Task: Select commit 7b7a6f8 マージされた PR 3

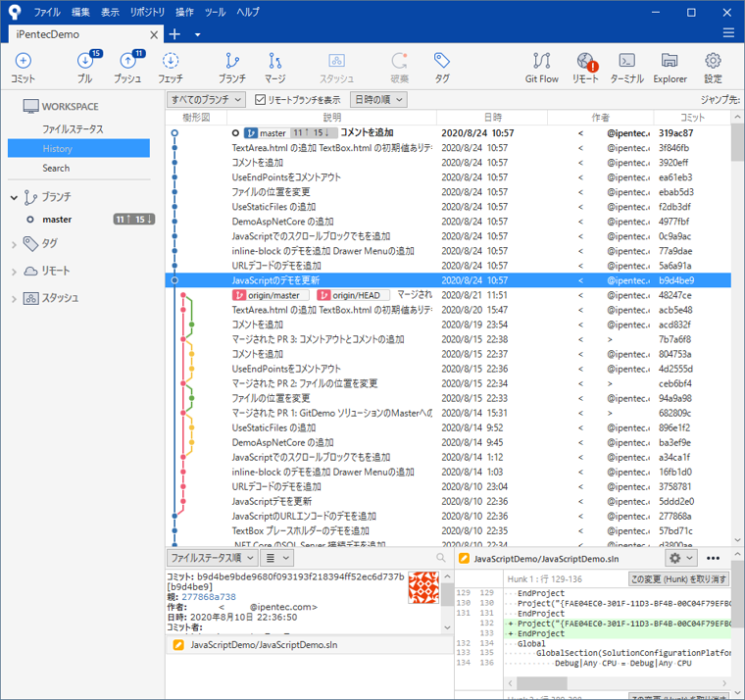Action: pyautogui.click(x=448, y=339)
